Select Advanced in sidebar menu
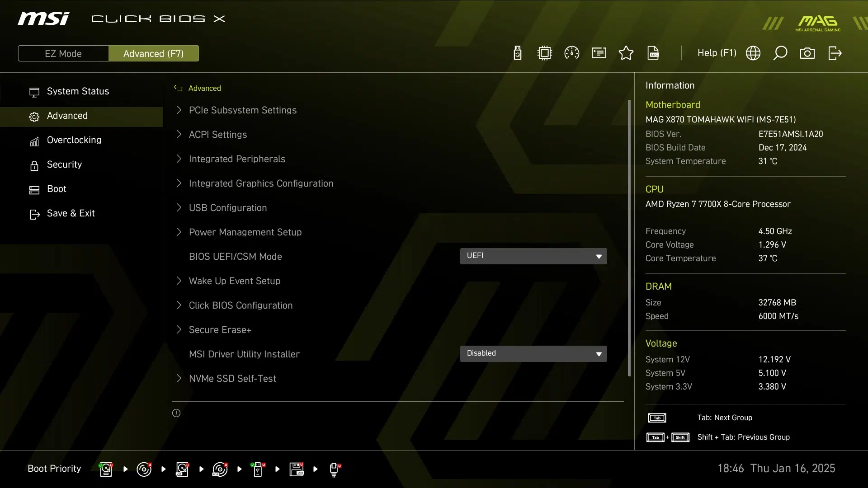Viewport: 868px width, 488px height. [x=81, y=116]
